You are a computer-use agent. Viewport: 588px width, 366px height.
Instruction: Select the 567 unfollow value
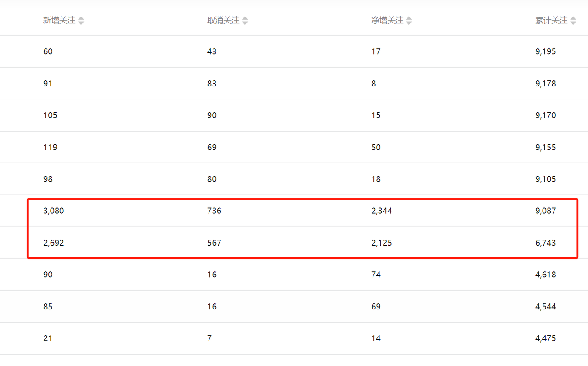(214, 243)
